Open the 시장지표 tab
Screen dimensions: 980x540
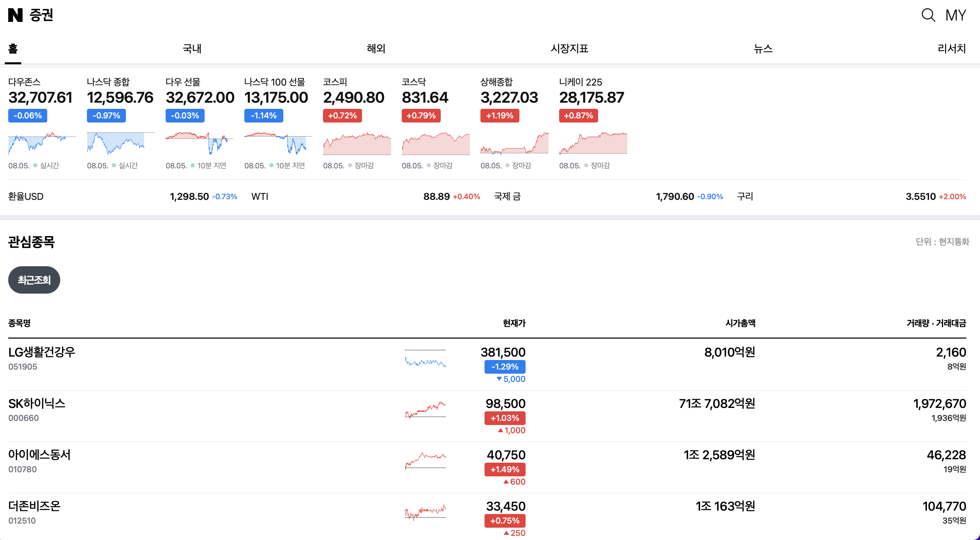[569, 49]
